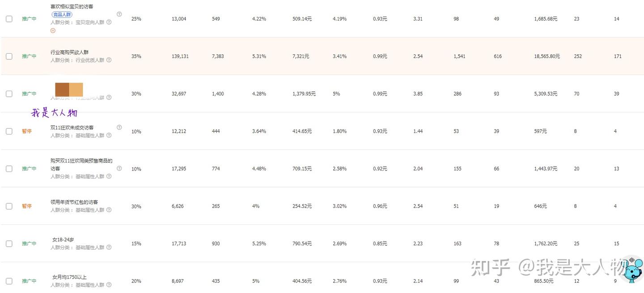Enable checkbox for 领用年货节红包的访客
This screenshot has height=293, width=644.
pyautogui.click(x=9, y=206)
